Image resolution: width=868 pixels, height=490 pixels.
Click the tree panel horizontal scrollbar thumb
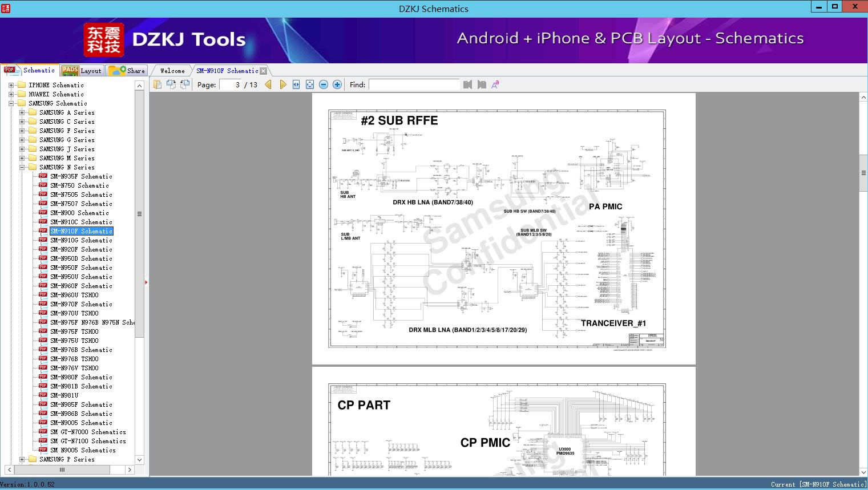click(x=62, y=470)
